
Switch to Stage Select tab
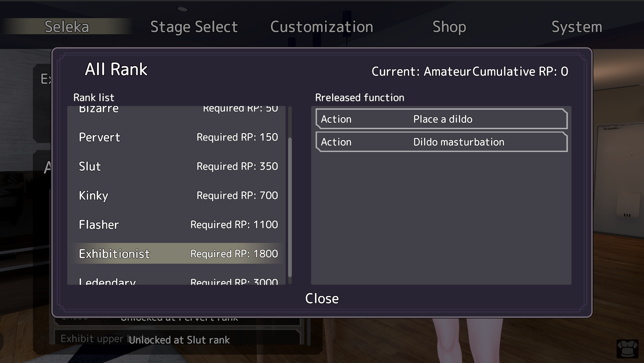coord(194,27)
